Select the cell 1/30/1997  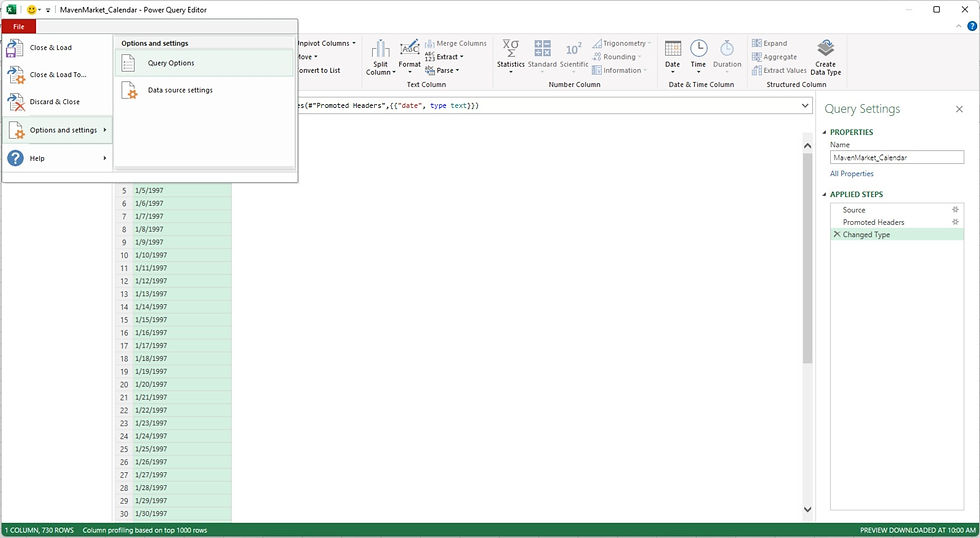pos(182,514)
